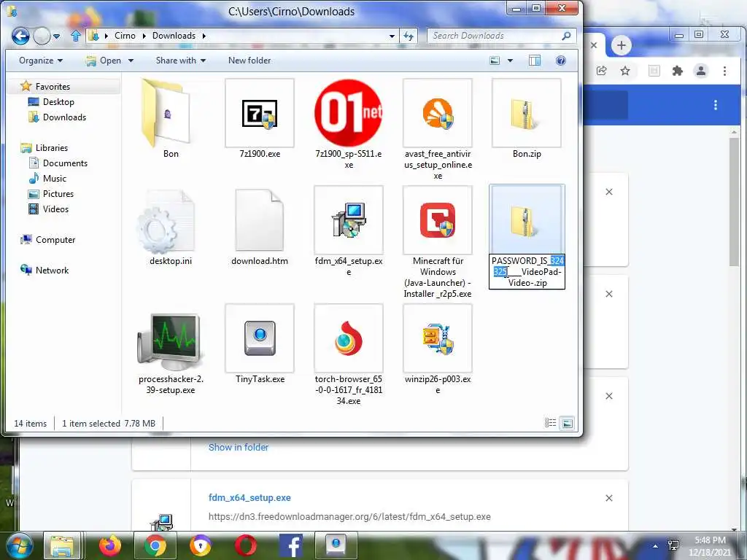Viewport: 747px width, 560px height.
Task: Select the Minecraft für Windows installer icon
Action: click(x=438, y=220)
